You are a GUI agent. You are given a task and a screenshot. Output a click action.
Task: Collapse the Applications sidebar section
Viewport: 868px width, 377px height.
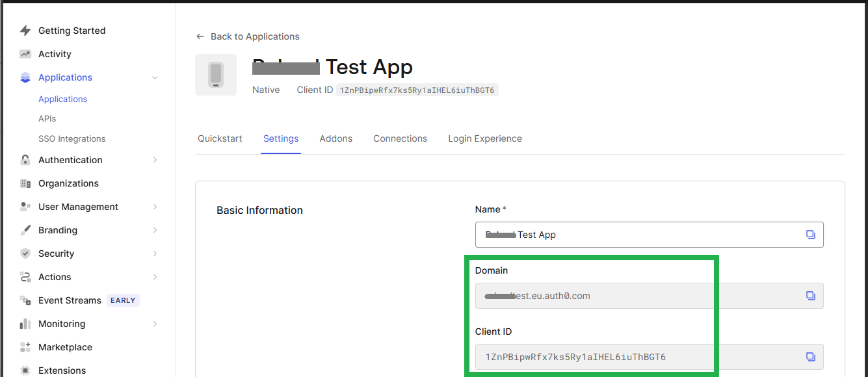click(155, 78)
